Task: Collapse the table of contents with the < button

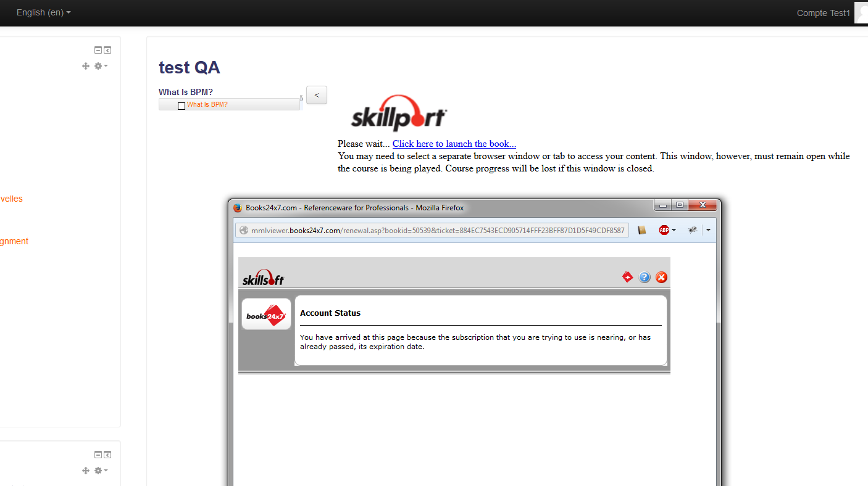Action: [x=317, y=95]
